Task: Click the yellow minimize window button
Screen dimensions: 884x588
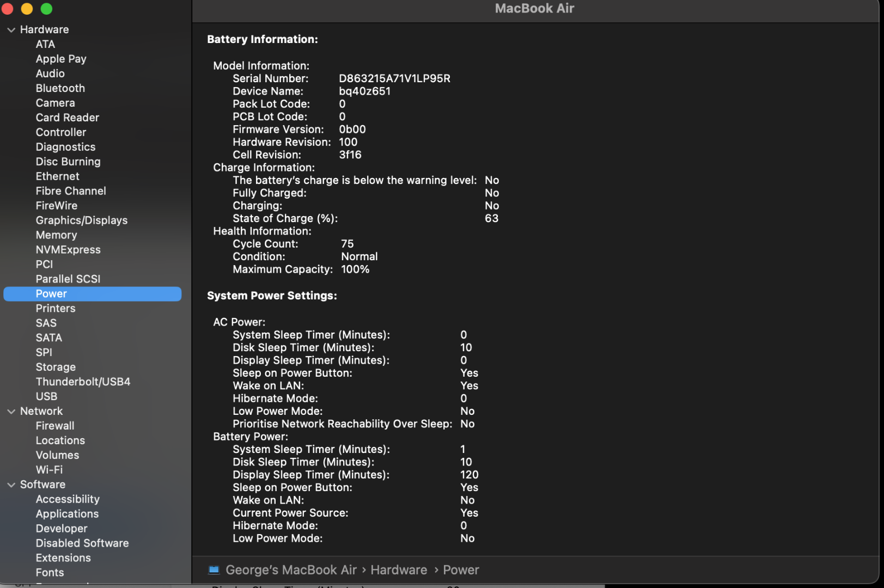Action: [x=27, y=9]
